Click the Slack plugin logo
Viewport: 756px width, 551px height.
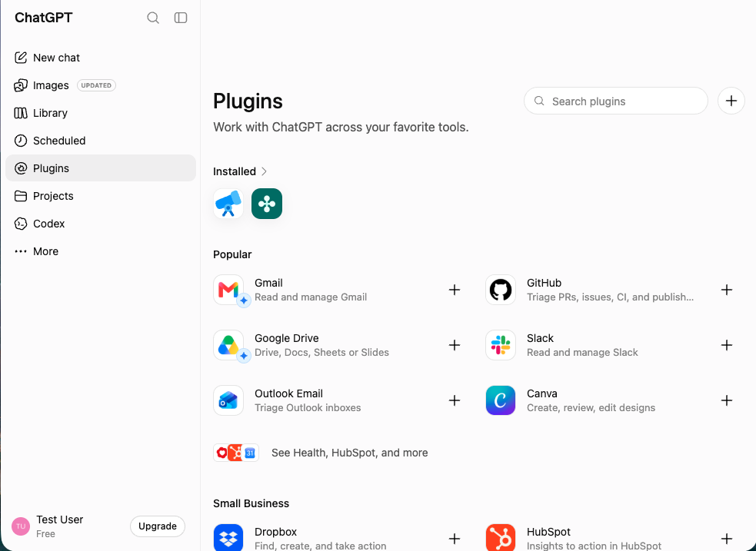coord(501,345)
